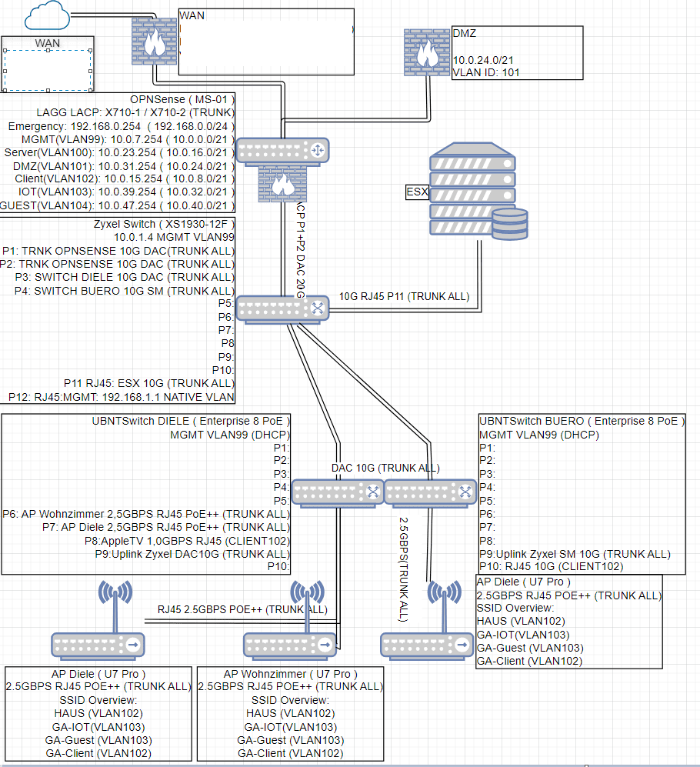Click the 'Server(VLAN100): 10.0.23.254' line

pyautogui.click(x=119, y=152)
